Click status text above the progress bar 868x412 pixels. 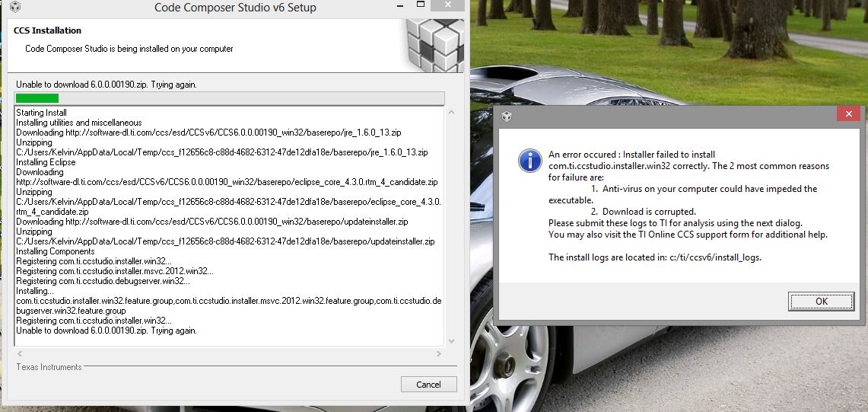pyautogui.click(x=107, y=85)
